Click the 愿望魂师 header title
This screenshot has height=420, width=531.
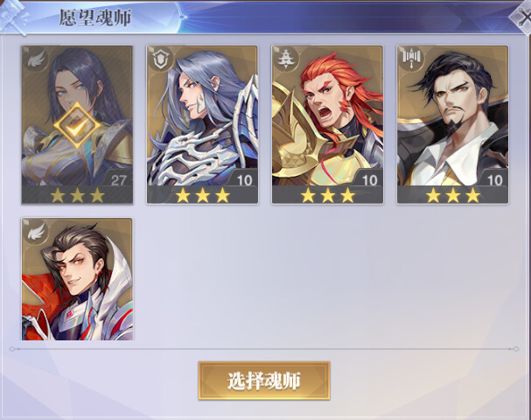95,17
